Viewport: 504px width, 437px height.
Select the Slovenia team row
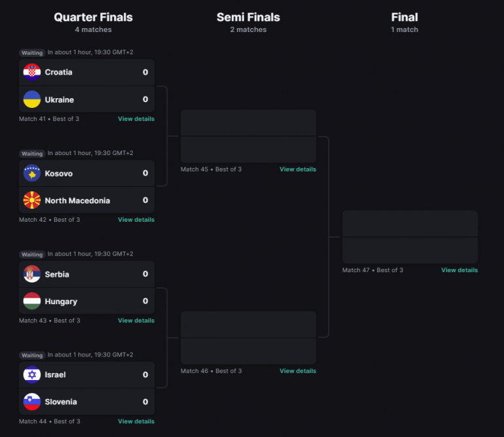coord(86,402)
